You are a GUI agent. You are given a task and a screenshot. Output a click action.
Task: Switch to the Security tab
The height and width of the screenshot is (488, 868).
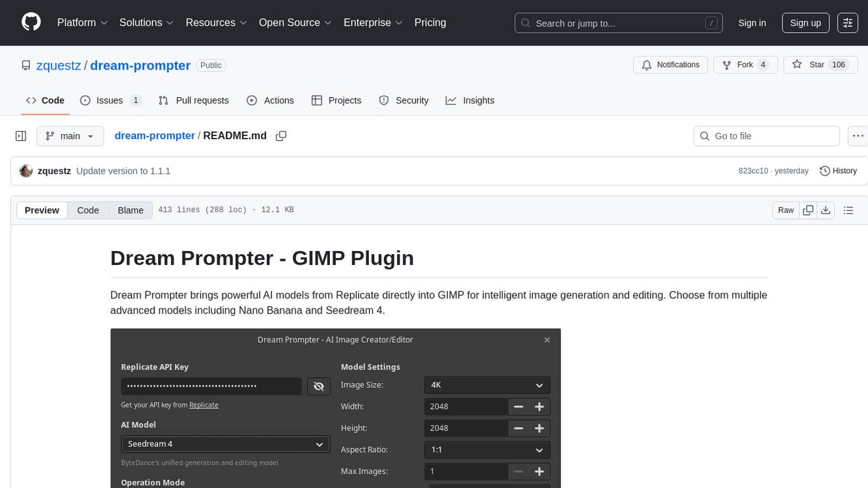pyautogui.click(x=403, y=100)
